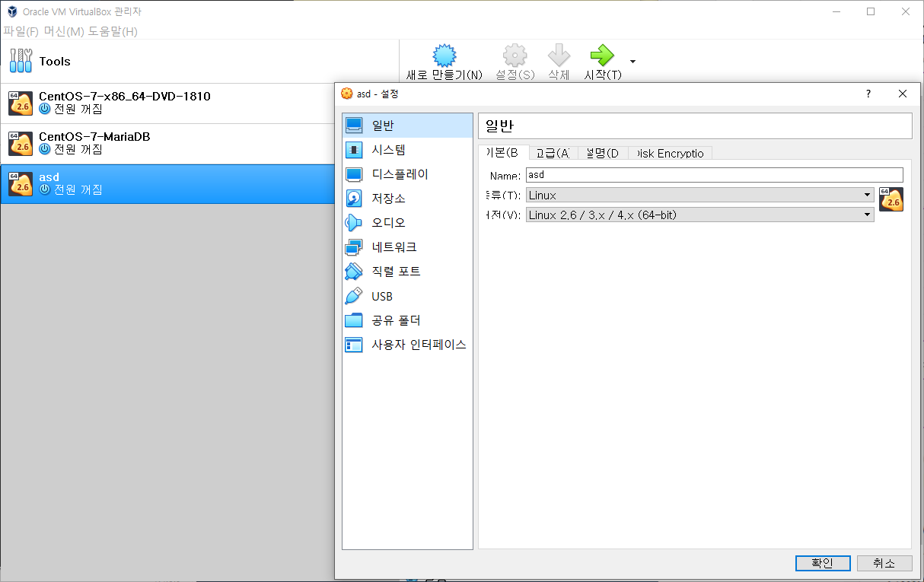924x582 pixels.
Task: Maximize the VirtualBox manager window
Action: click(x=871, y=11)
